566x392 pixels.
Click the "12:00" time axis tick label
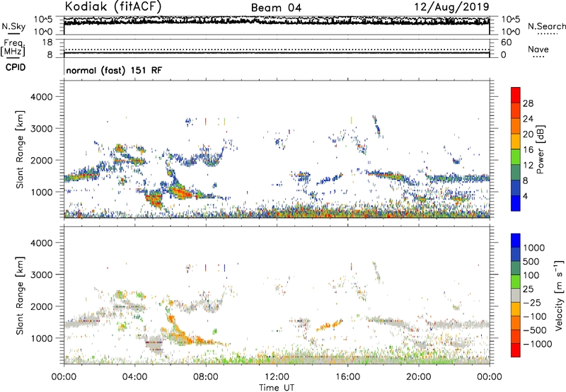[x=277, y=377]
